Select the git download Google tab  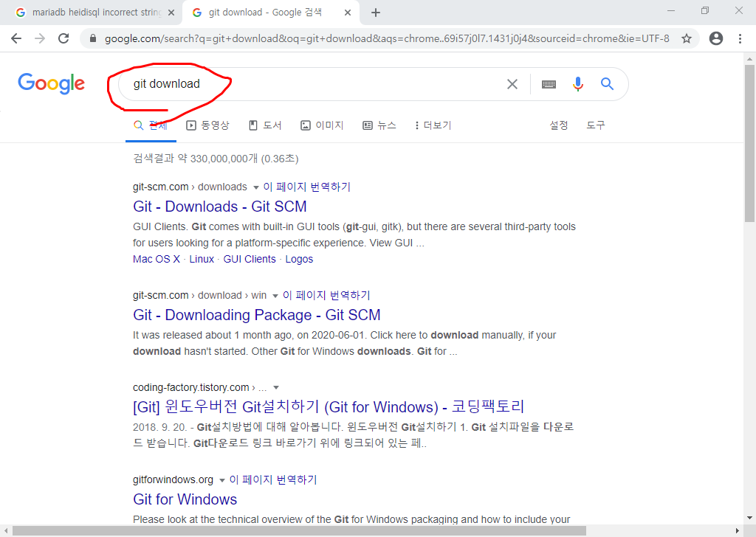(271, 13)
